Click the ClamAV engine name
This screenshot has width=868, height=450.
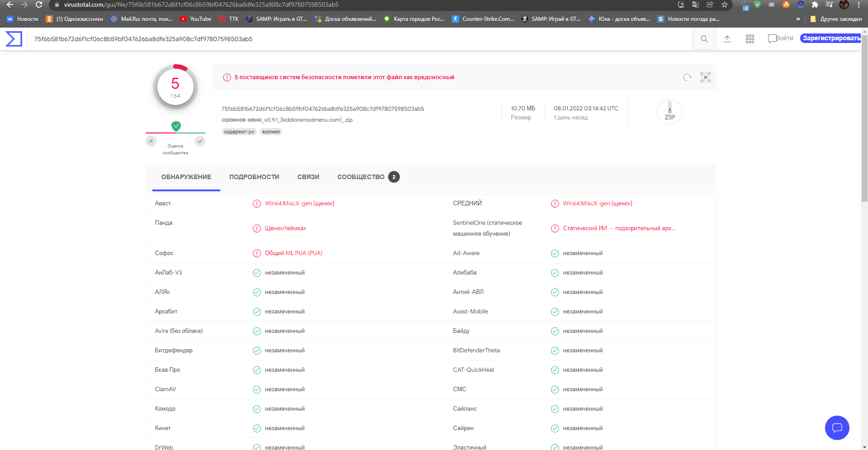point(165,389)
